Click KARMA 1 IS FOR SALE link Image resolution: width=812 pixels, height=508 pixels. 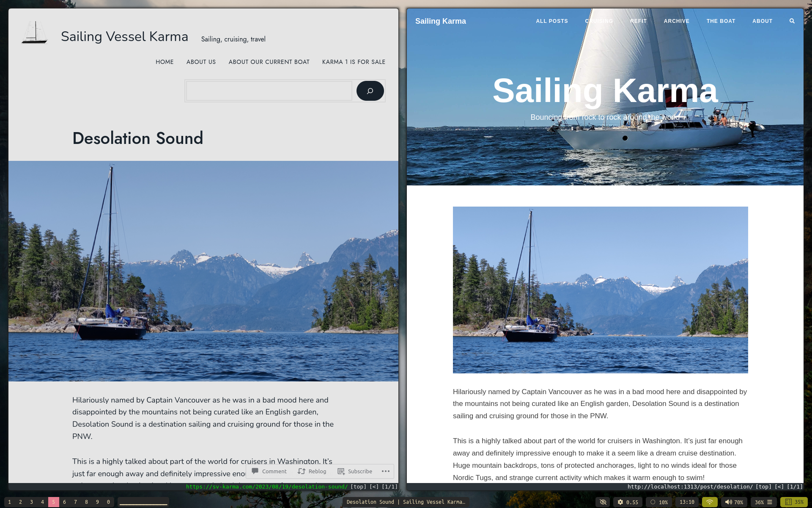(x=354, y=62)
